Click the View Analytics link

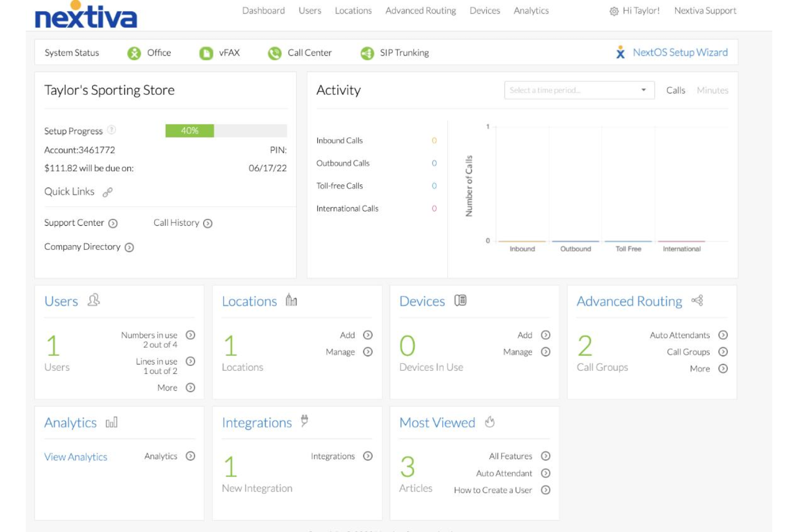tap(75, 457)
